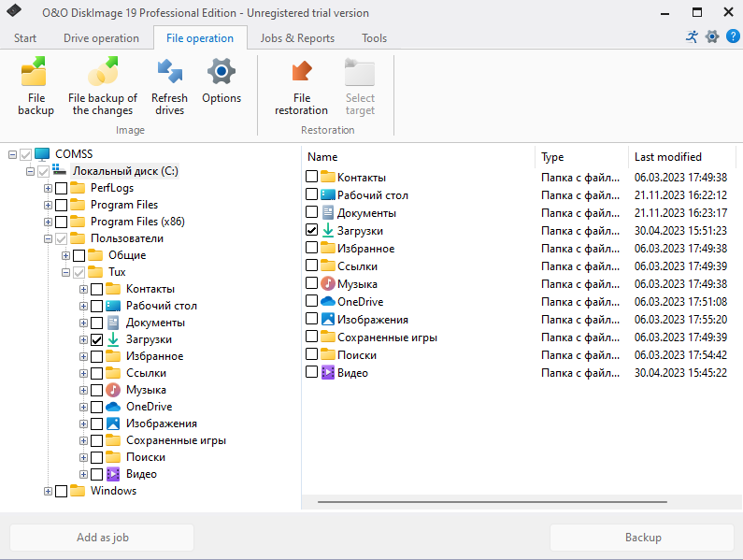This screenshot has height=560, width=743.
Task: Collapse the COMSS root node
Action: click(x=13, y=154)
